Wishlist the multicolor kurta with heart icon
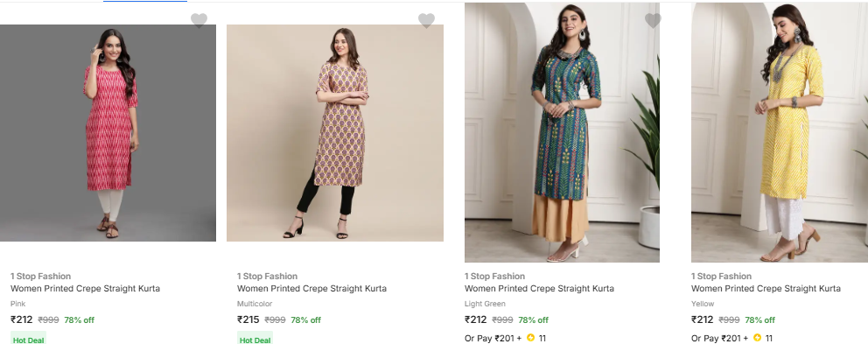The height and width of the screenshot is (344, 868). coord(426,20)
